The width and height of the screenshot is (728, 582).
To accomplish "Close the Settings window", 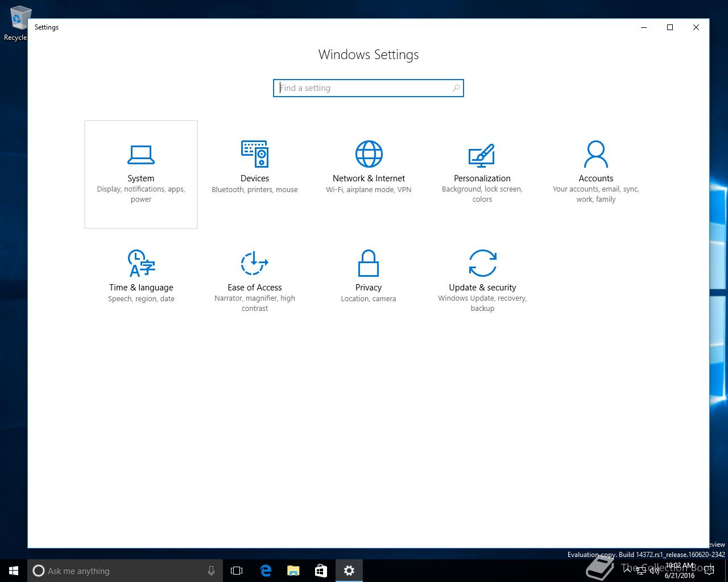I will click(x=696, y=27).
